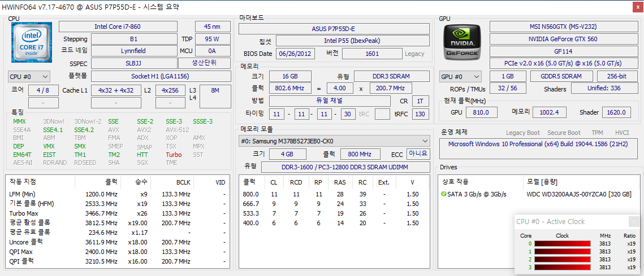
Task: Click the Core 3 clock bar
Action: click(x=562, y=268)
